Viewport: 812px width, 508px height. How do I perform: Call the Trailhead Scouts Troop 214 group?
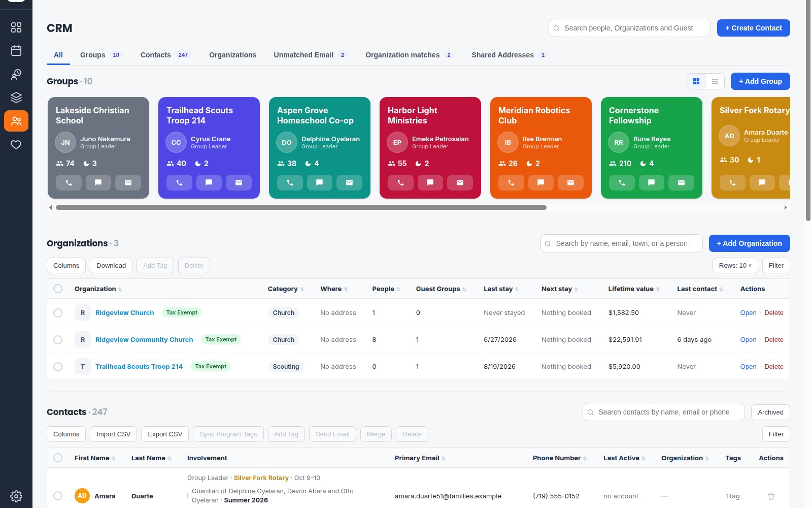click(179, 182)
